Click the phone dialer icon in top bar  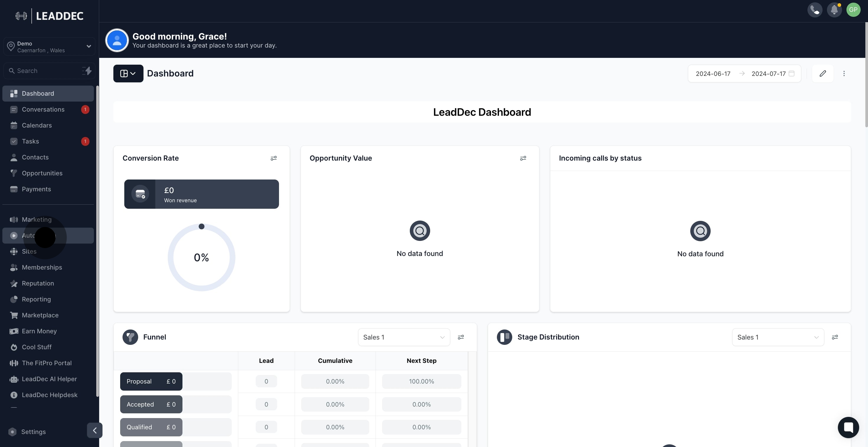click(815, 10)
